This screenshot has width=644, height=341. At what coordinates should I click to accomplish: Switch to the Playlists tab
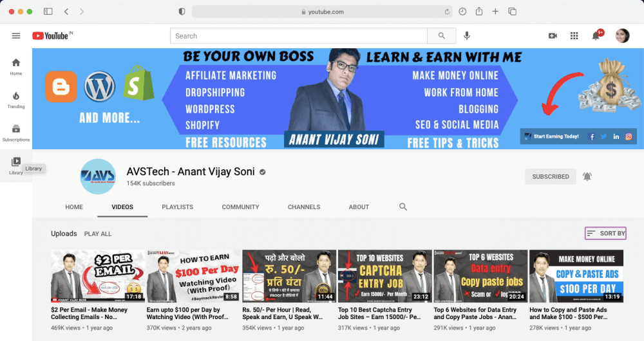click(x=178, y=207)
